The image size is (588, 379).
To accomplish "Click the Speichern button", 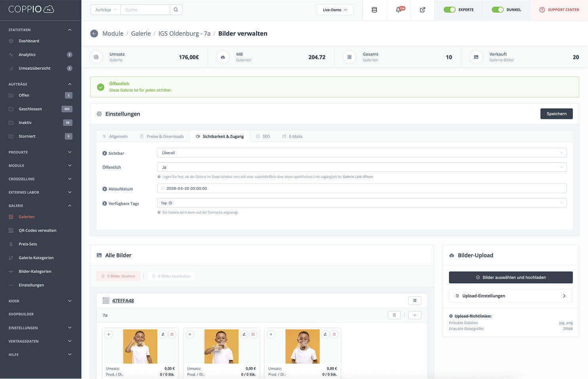I will point(556,114).
